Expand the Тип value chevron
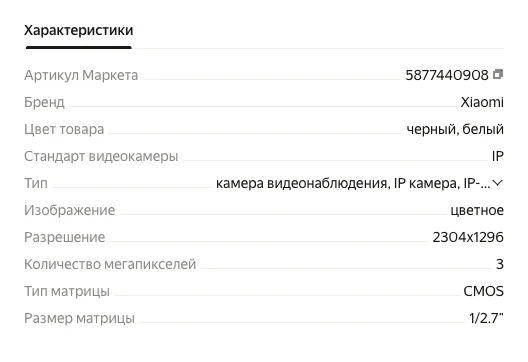This screenshot has width=528, height=362. (x=497, y=183)
